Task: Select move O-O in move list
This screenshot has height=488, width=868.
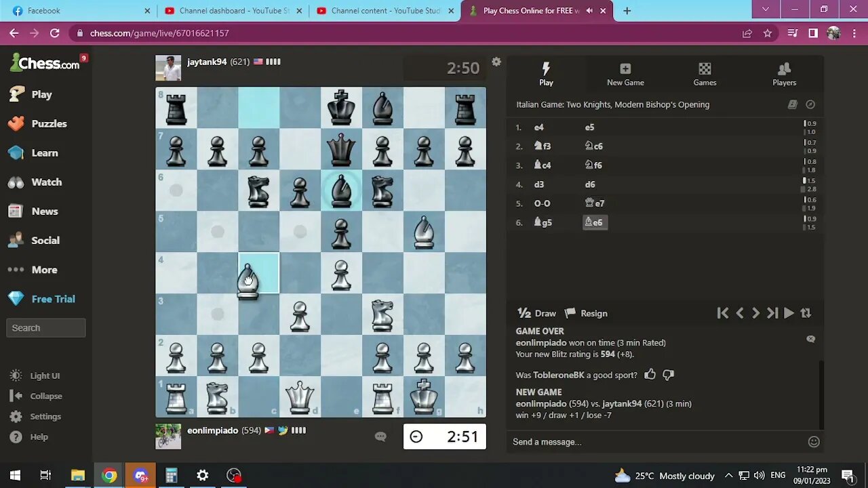Action: [542, 203]
